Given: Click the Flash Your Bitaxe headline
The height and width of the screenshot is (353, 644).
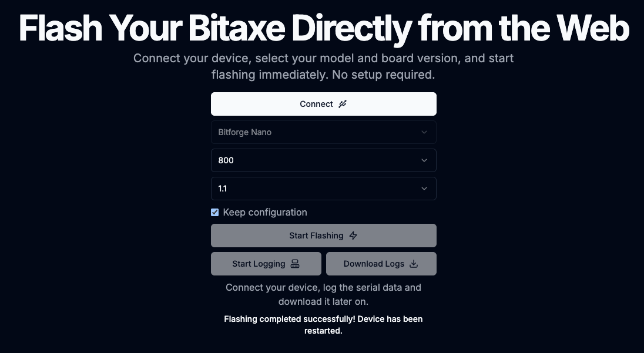Looking at the screenshot, I should 323,28.
